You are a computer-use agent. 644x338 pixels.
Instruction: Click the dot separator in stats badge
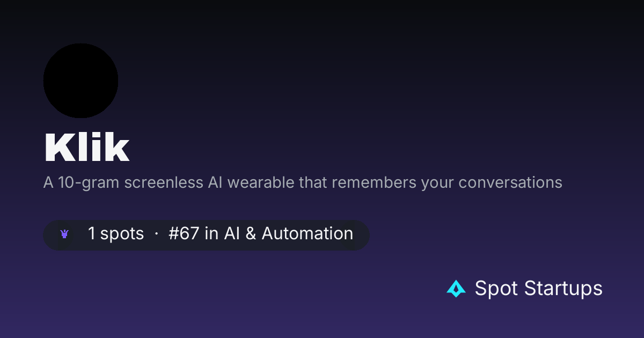[x=156, y=234]
